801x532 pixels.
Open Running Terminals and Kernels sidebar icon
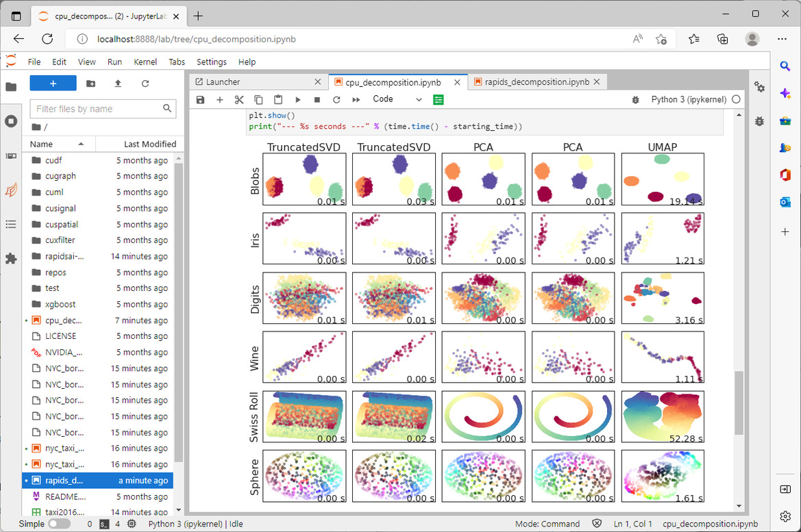[x=11, y=121]
